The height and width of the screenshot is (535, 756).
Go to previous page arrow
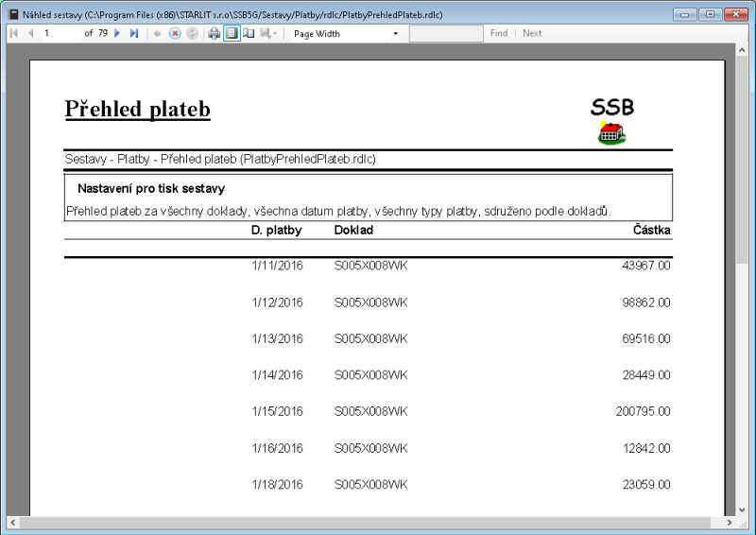tap(31, 33)
